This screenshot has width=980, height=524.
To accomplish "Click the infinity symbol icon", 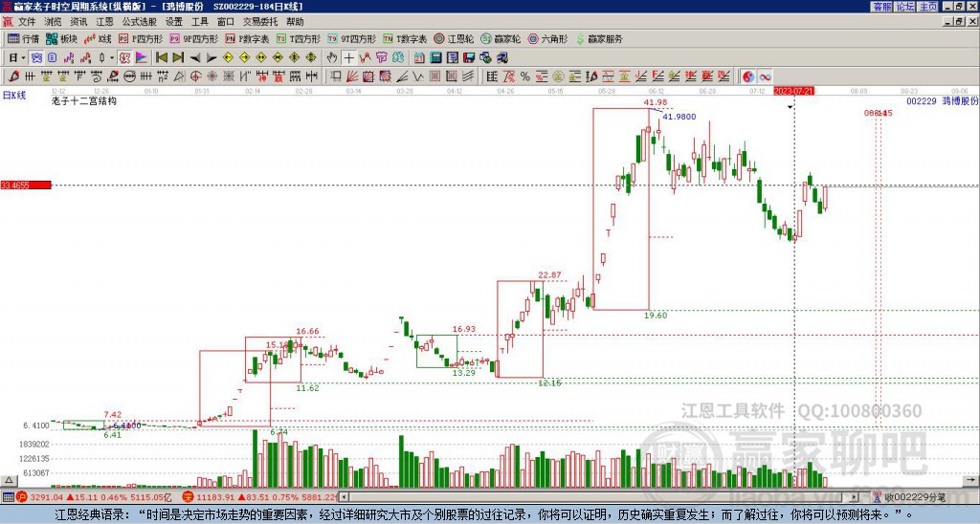I will pos(765,76).
